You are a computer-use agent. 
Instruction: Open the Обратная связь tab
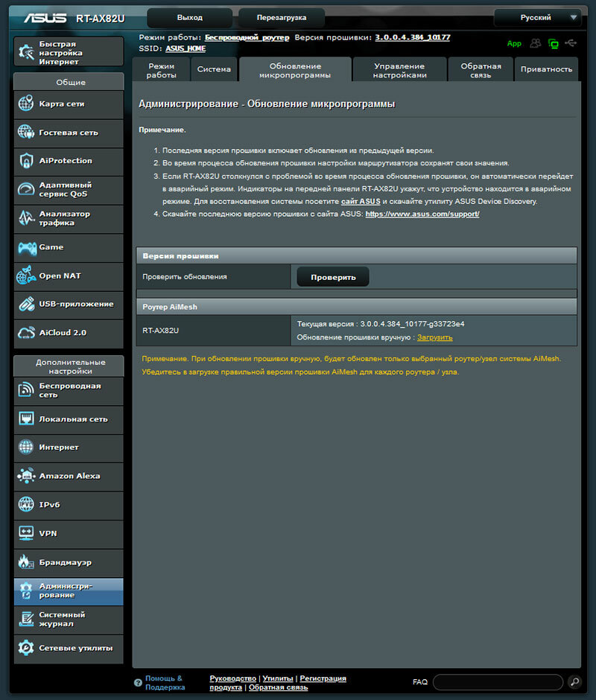pyautogui.click(x=481, y=70)
